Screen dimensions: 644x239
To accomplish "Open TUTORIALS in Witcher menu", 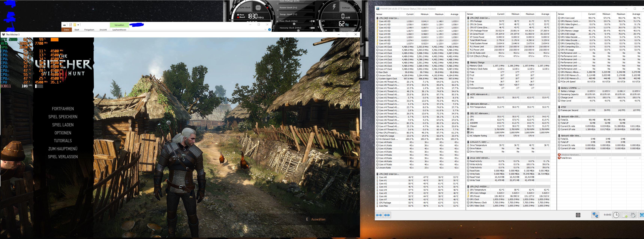I will (63, 141).
